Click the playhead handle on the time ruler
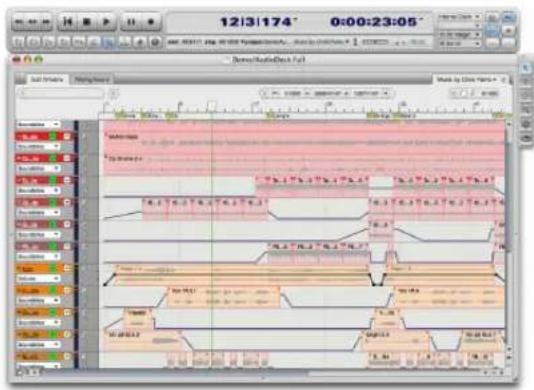Screen dimensions: 534x390 pos(211,106)
